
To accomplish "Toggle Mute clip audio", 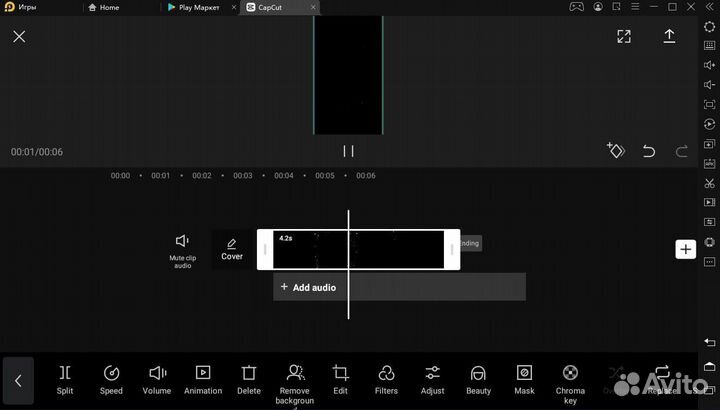I will tap(182, 249).
